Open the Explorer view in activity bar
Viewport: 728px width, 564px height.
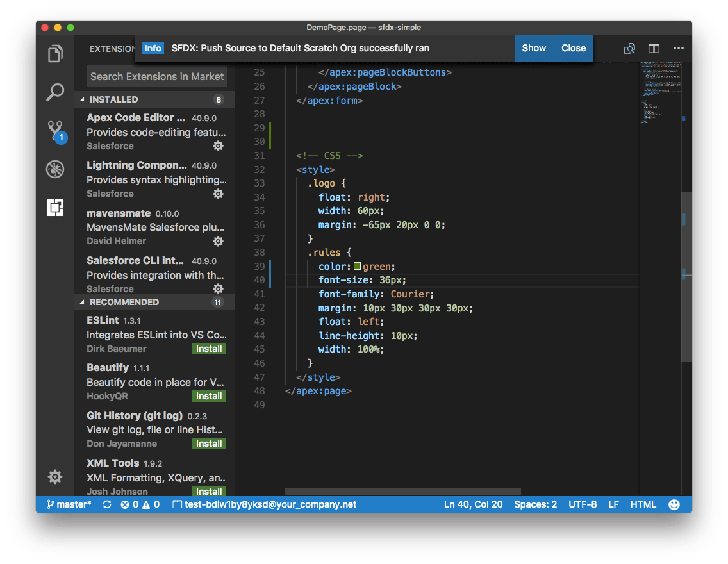(55, 54)
